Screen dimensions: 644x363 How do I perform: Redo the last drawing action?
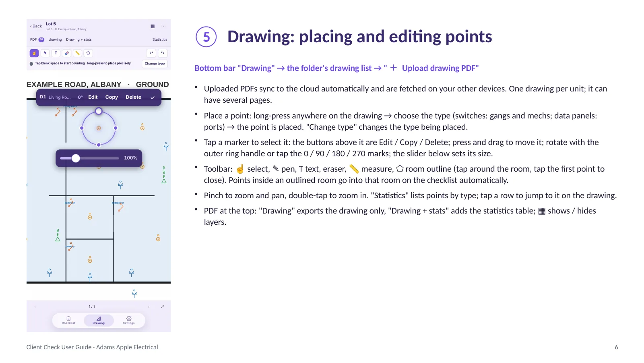tap(163, 53)
